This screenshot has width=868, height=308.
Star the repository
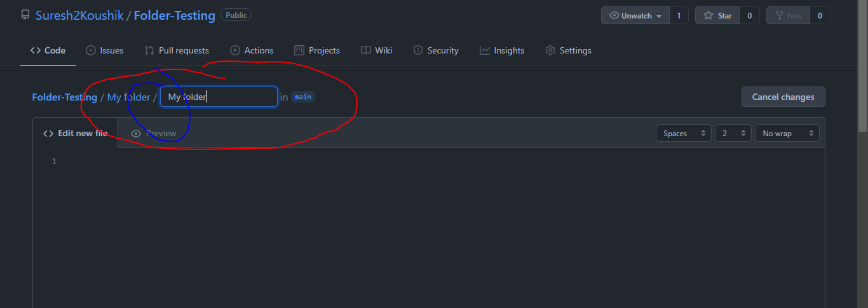(x=717, y=15)
